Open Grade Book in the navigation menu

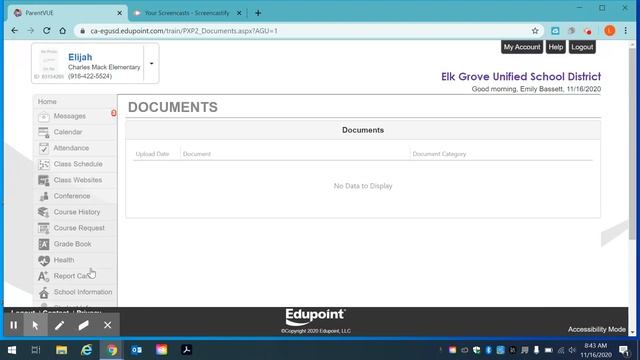tap(72, 244)
